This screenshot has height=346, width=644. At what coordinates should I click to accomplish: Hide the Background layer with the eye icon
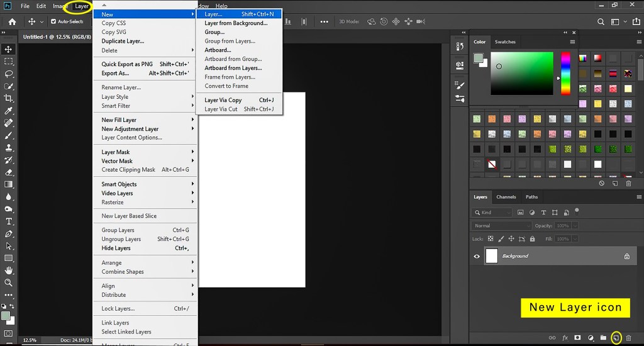[x=477, y=256]
